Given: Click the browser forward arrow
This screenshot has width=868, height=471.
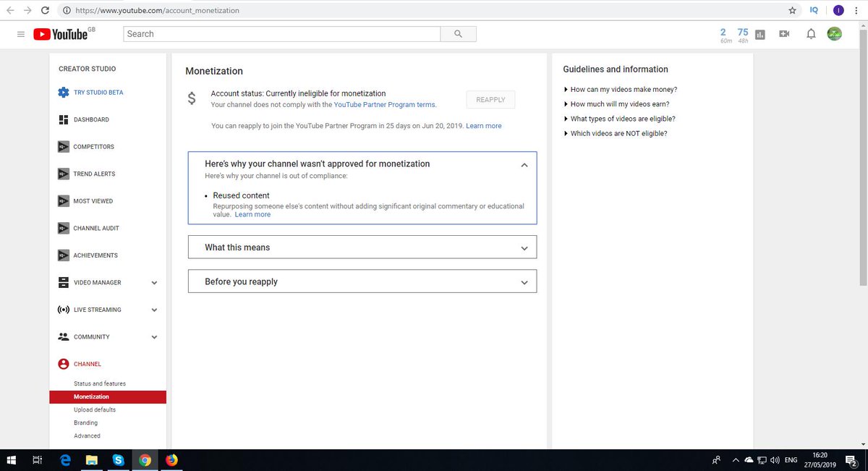Looking at the screenshot, I should [x=27, y=10].
